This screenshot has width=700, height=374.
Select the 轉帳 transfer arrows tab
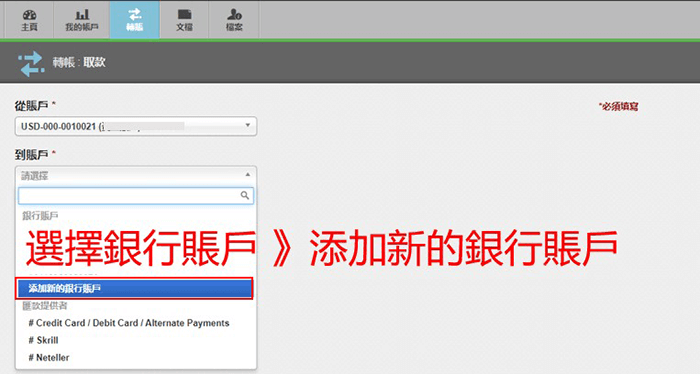pos(134,20)
